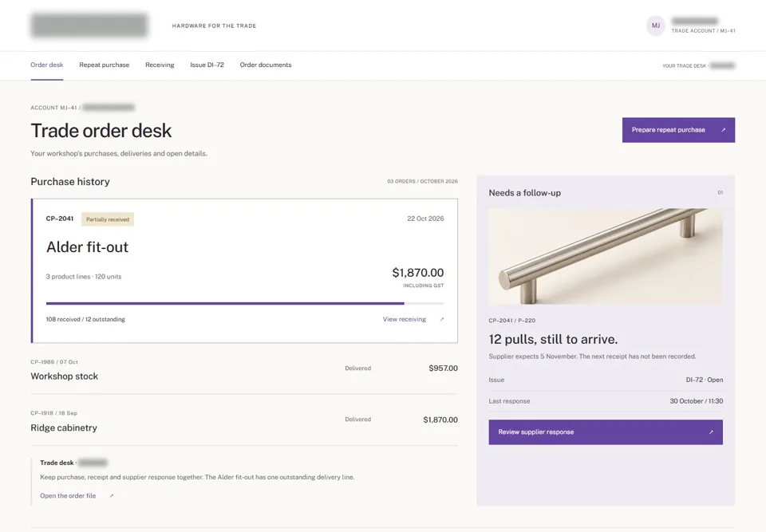Click the 03 ORDERS / OCTOBER 2026 label
The height and width of the screenshot is (532, 766).
(x=423, y=181)
